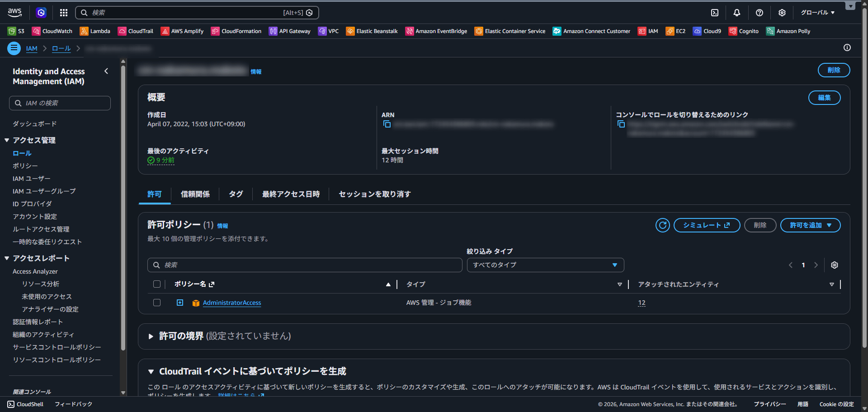Open EC2 shortcut in favorites bar
This screenshot has height=412, width=868.
point(675,31)
